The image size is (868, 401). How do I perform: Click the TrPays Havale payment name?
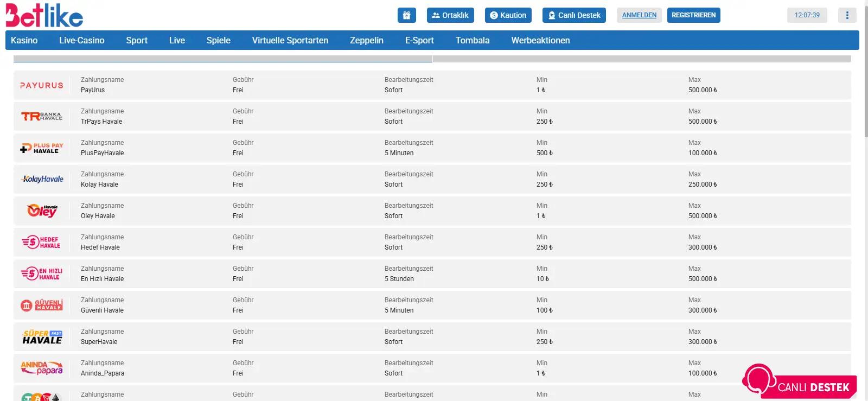(101, 122)
